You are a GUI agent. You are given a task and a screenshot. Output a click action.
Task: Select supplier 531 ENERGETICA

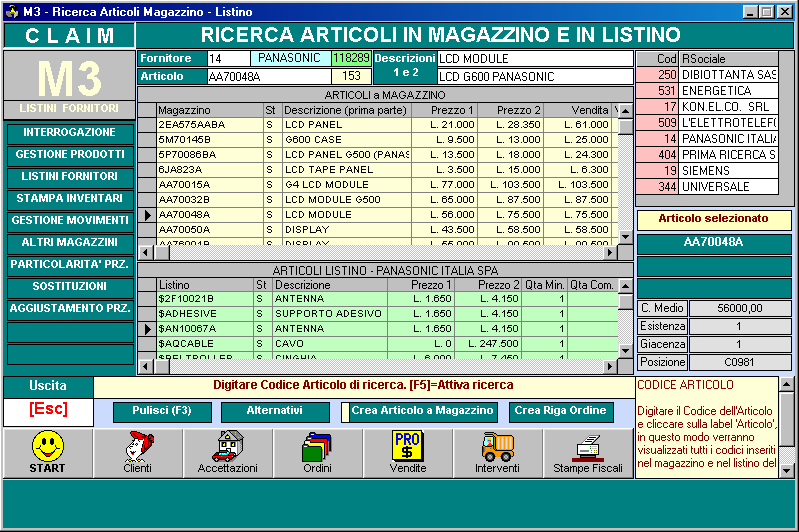pyautogui.click(x=707, y=91)
